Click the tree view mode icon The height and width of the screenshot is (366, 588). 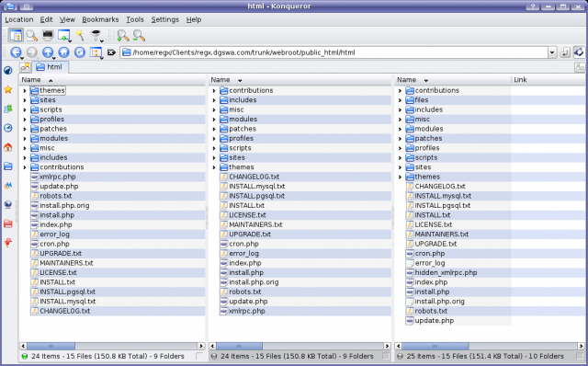[x=96, y=52]
